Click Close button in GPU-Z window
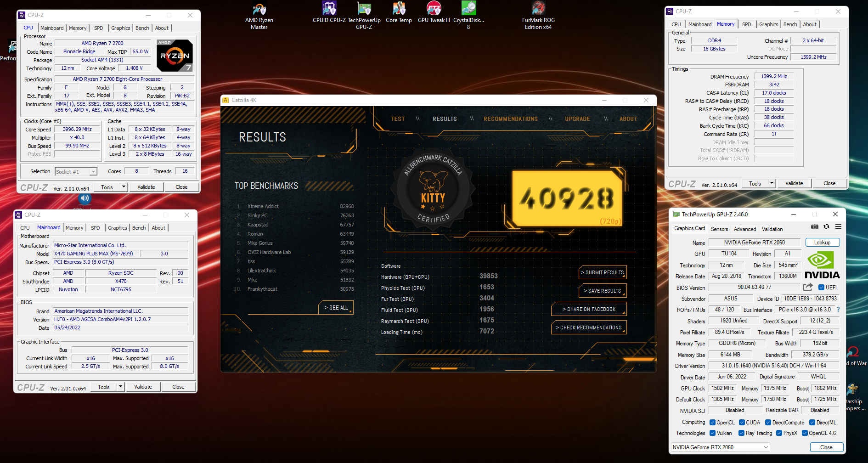This screenshot has height=463, width=868. click(826, 447)
